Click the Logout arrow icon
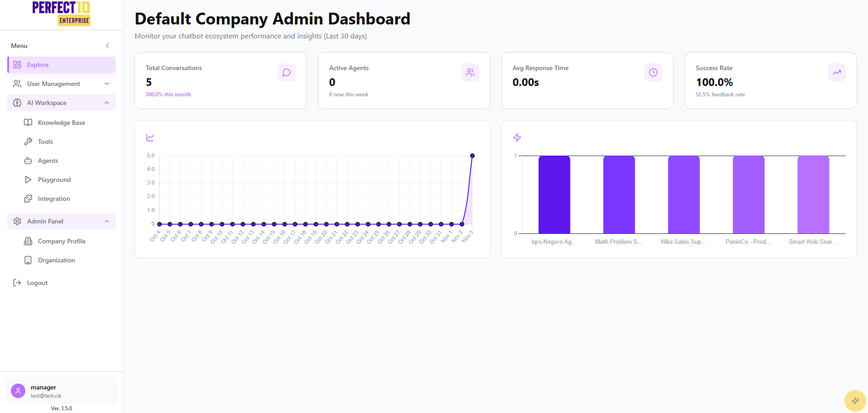Screen dimensions: 868x413 tap(17, 283)
